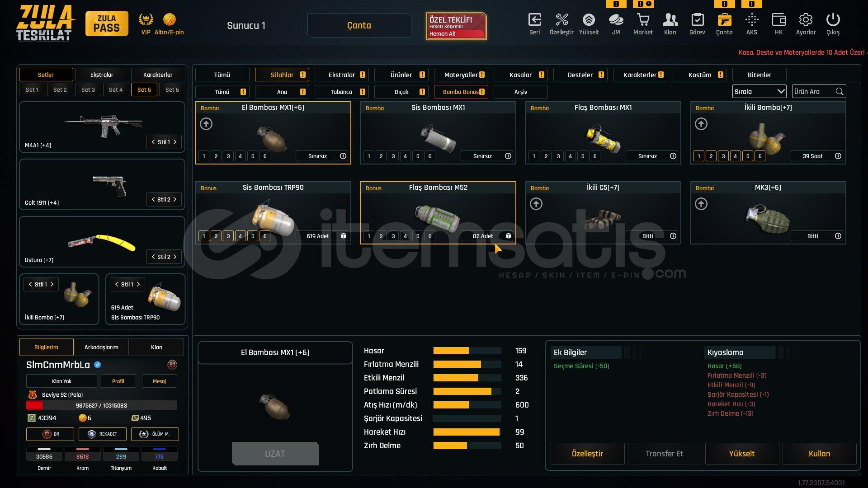Click the level badge icon beside player name
This screenshot has height=488, width=868.
[172, 365]
